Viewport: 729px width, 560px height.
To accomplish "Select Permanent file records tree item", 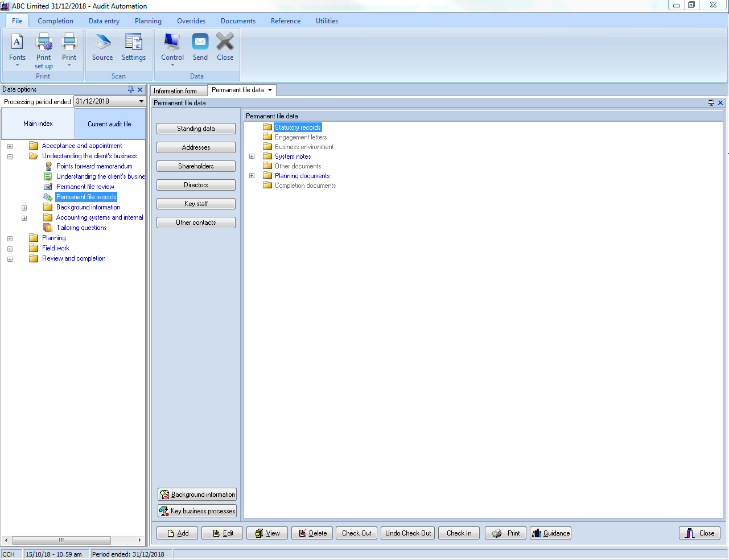I will click(x=87, y=197).
